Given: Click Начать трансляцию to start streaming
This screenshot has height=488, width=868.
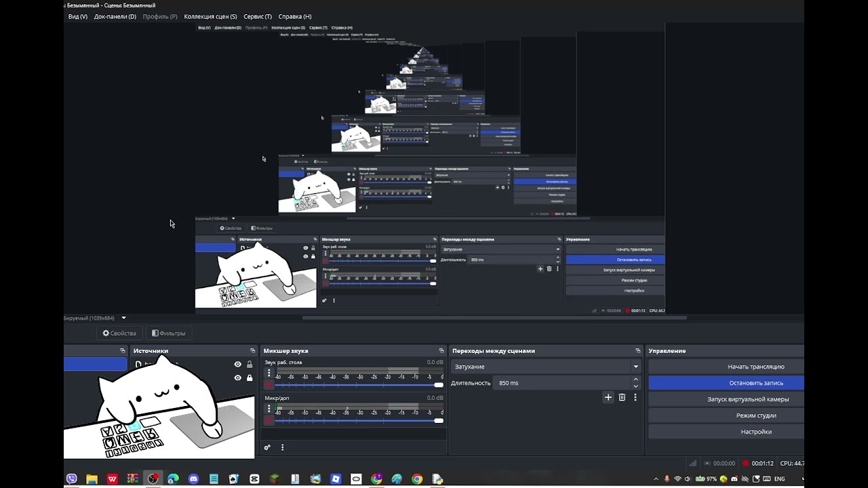Looking at the screenshot, I should (x=726, y=367).
